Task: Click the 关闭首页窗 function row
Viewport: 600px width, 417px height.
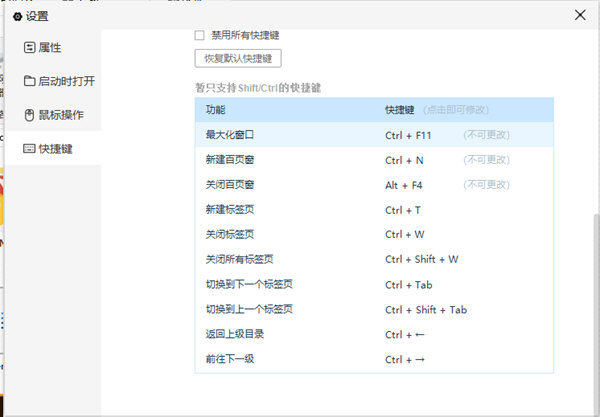Action: click(229, 184)
